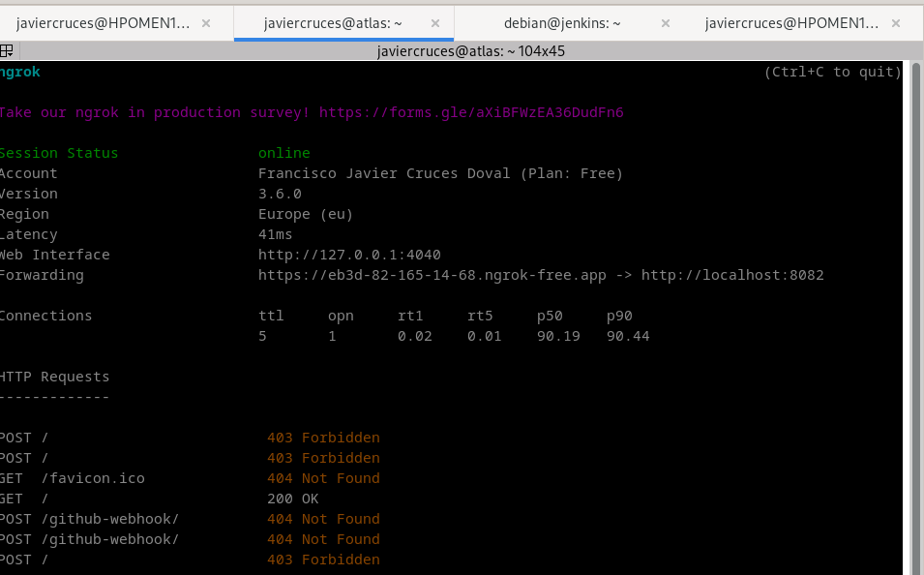Screen dimensions: 924x575
Task: Click the version number '3.6.0'
Action: point(280,194)
